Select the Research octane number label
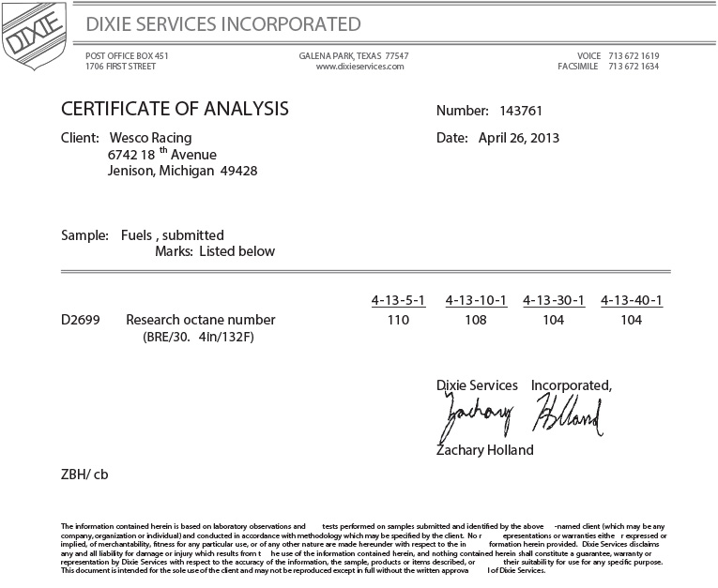This screenshot has width=718, height=588. [201, 320]
